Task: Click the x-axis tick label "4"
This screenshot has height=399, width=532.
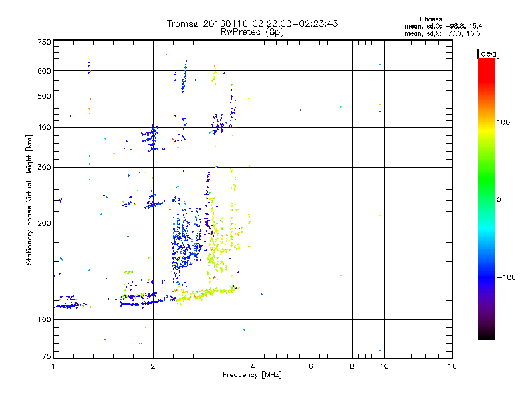Action: point(253,366)
